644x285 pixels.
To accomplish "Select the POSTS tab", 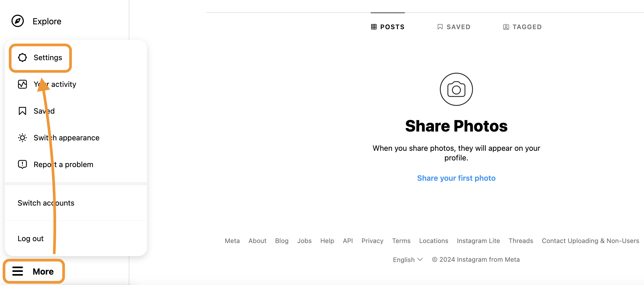I will 388,27.
